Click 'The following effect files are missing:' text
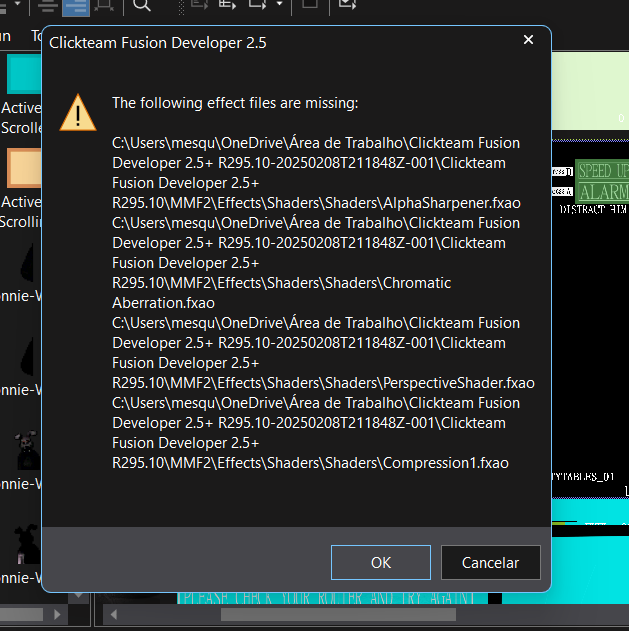The height and width of the screenshot is (631, 629). click(x=235, y=103)
